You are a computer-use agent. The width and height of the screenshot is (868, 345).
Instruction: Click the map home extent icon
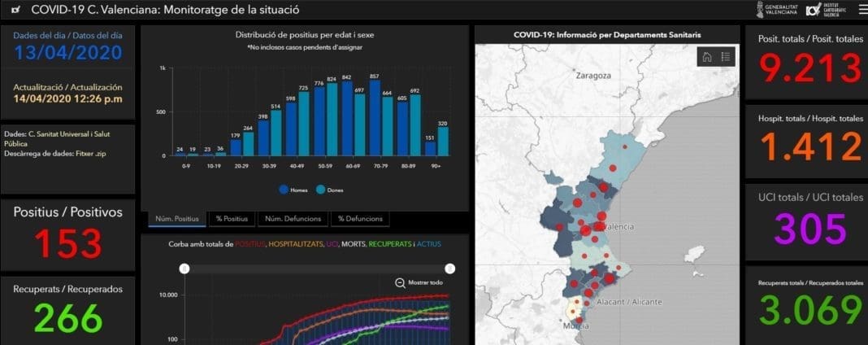pyautogui.click(x=707, y=56)
